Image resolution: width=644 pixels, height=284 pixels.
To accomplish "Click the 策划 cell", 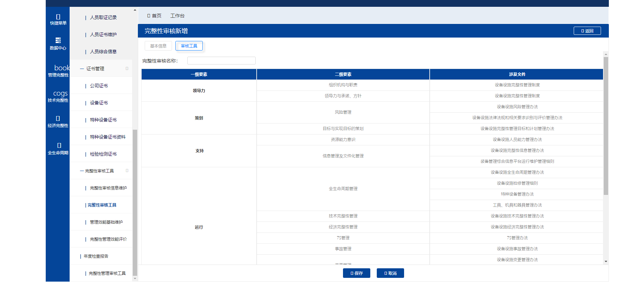I will pos(199,118).
